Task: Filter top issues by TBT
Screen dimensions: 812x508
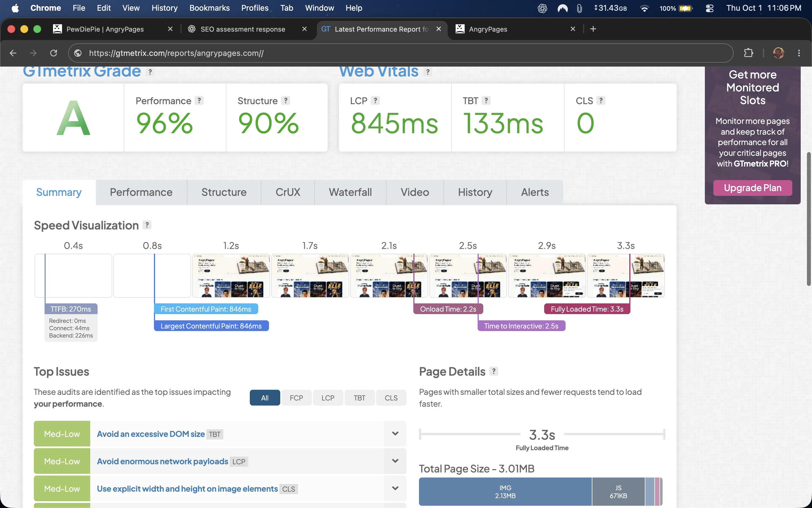Action: [x=359, y=398]
